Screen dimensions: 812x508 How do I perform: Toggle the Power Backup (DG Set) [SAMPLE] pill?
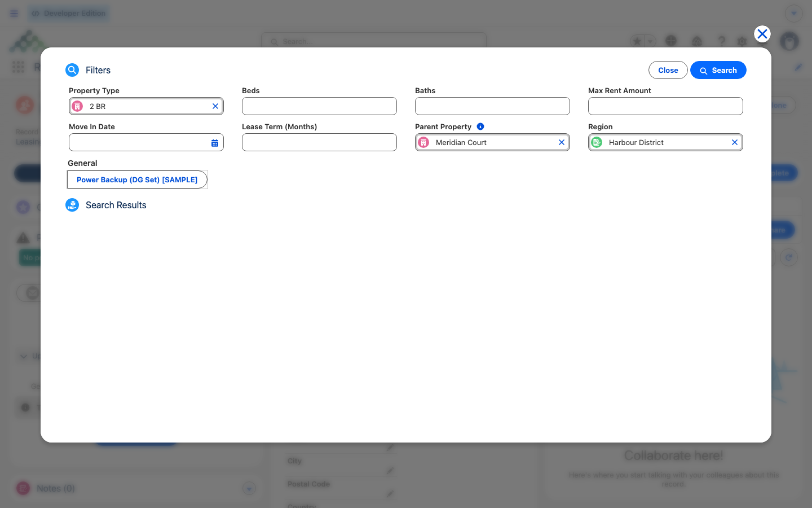tap(137, 179)
